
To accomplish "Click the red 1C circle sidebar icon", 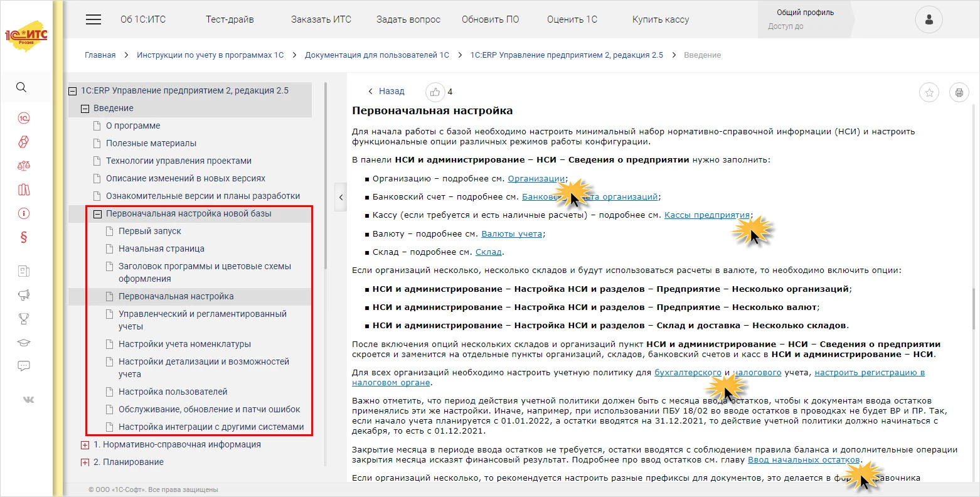I will 24,118.
